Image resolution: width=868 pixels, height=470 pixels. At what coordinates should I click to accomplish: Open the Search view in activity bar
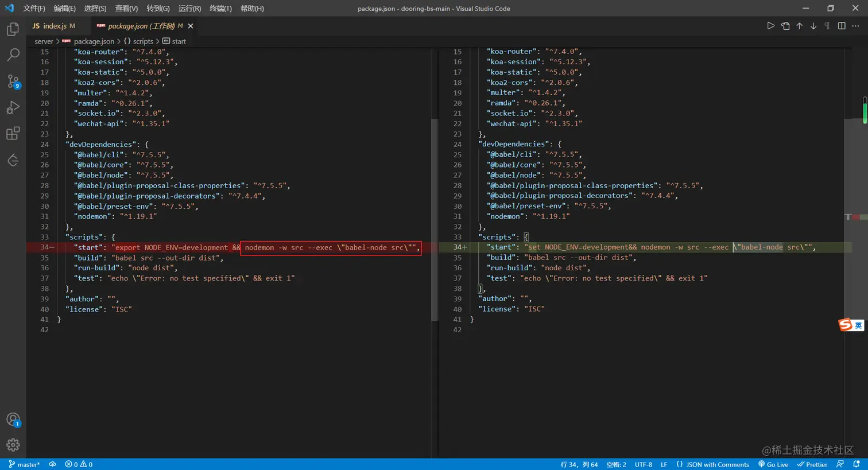(x=13, y=55)
